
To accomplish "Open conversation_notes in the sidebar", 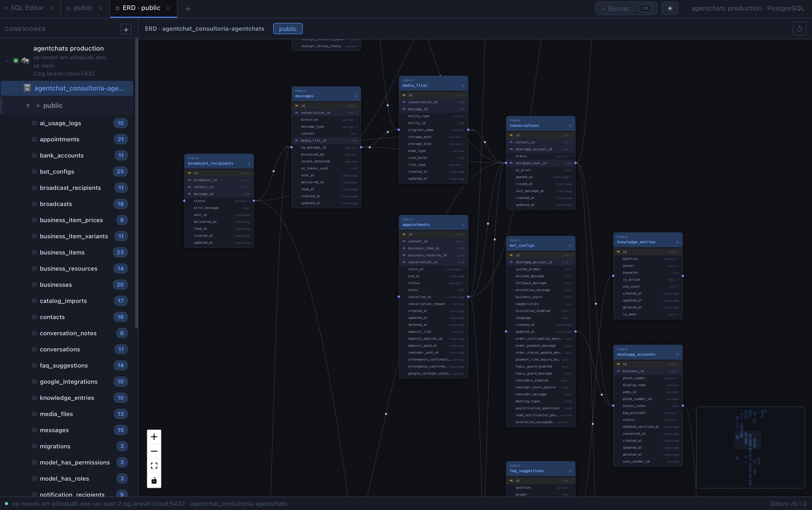I will coord(67,333).
